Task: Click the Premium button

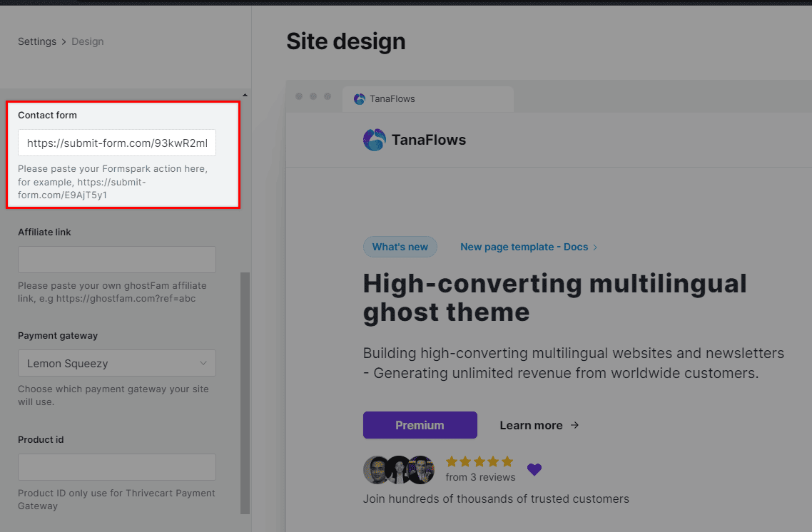Action: pyautogui.click(x=420, y=425)
